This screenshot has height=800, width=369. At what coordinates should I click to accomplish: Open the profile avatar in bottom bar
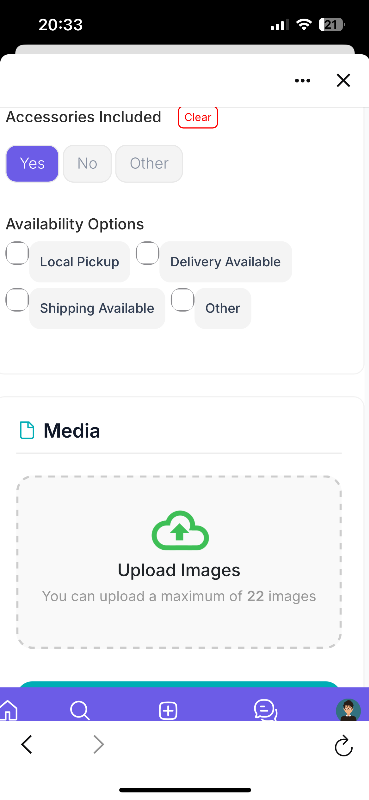348,710
